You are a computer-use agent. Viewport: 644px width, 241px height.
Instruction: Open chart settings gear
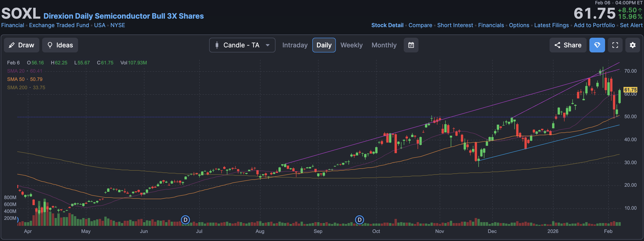[632, 45]
